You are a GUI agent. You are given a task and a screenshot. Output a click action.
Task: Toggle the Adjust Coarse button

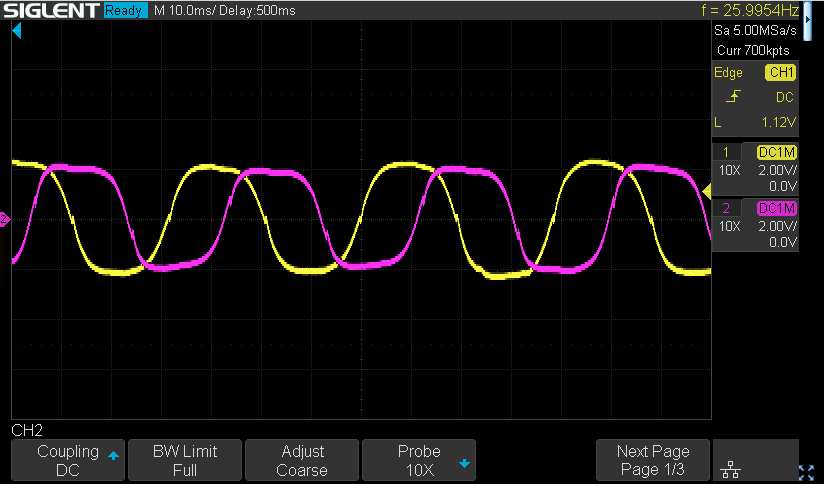point(302,460)
